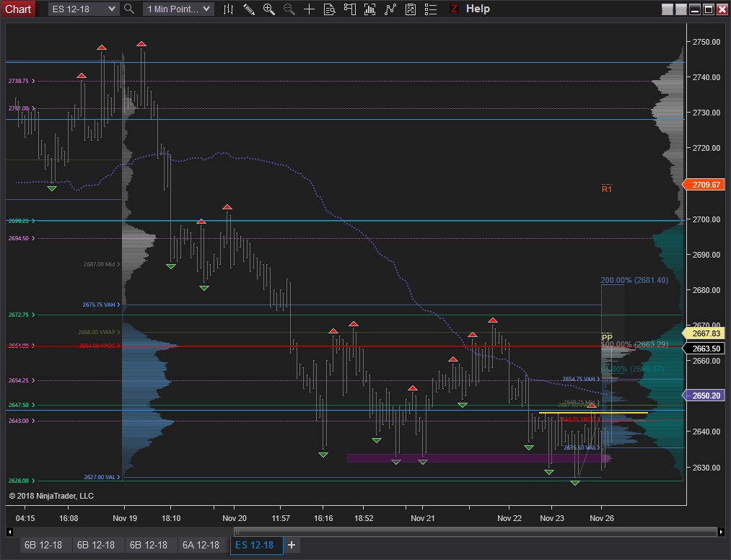Image resolution: width=731 pixels, height=560 pixels.
Task: Click the 2699.25 level label
Action: point(22,221)
